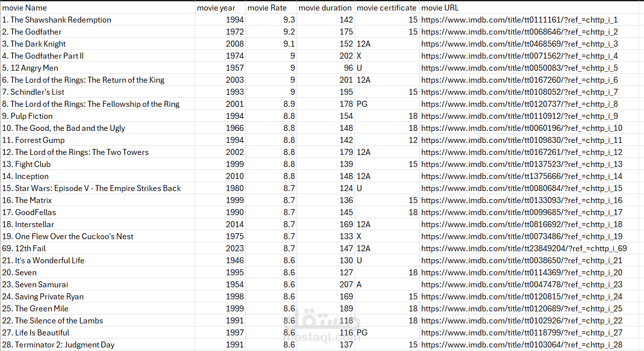Select certificate A in Seven Samurai row
Image resolution: width=644 pixels, height=351 pixels.
pos(387,284)
